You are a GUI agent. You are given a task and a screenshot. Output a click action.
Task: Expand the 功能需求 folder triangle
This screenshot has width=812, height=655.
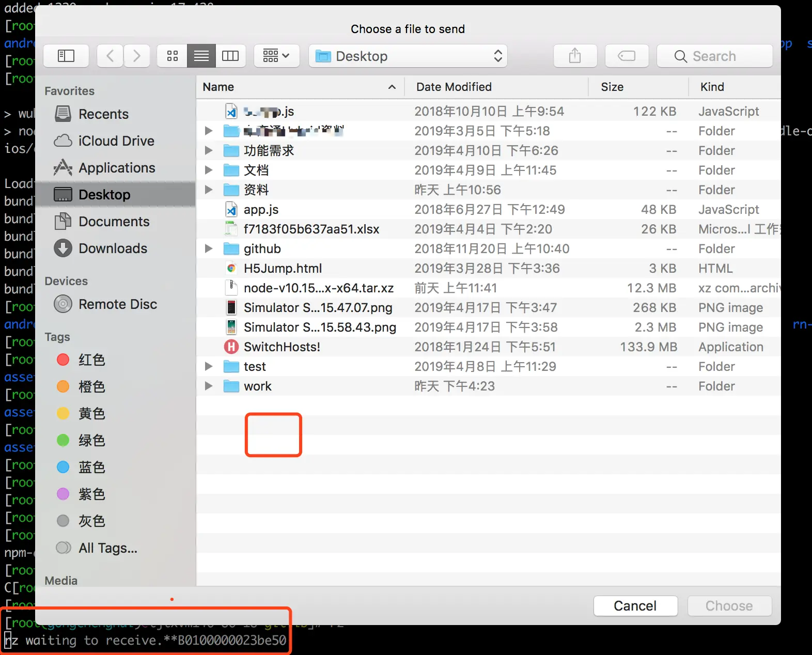[x=209, y=151]
